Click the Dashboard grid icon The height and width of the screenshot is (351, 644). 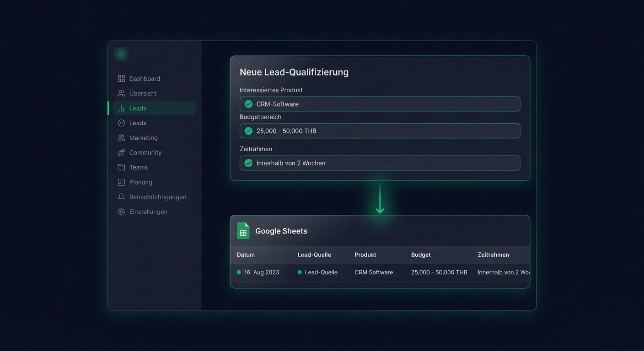point(121,79)
